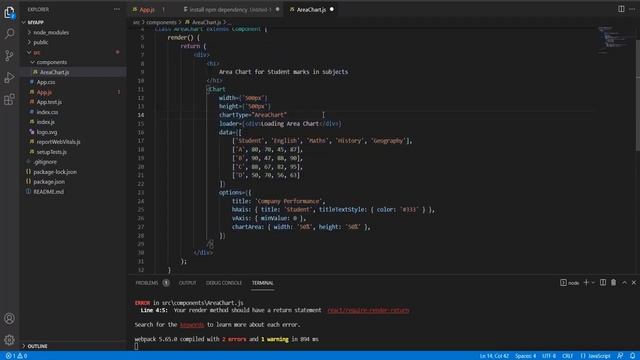Kill terminal with trash icon
This screenshot has height=360, width=640.
tap(613, 282)
